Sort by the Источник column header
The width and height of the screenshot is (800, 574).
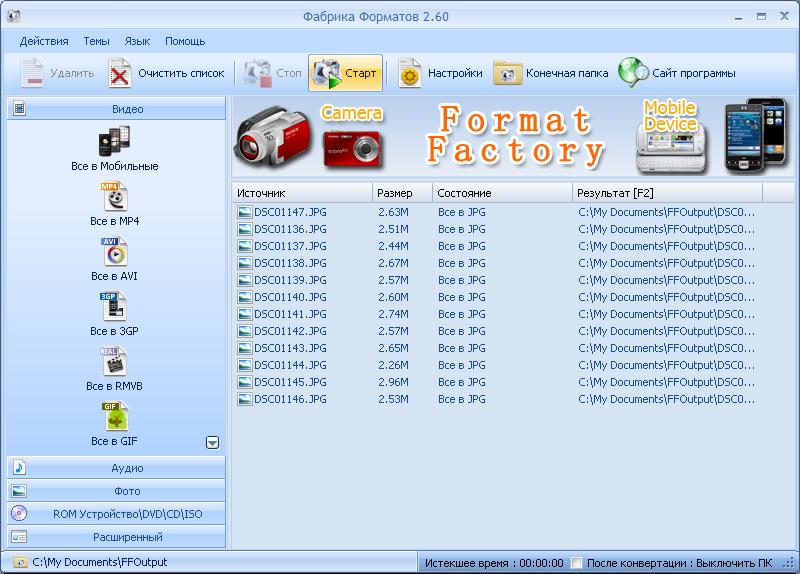click(x=303, y=193)
